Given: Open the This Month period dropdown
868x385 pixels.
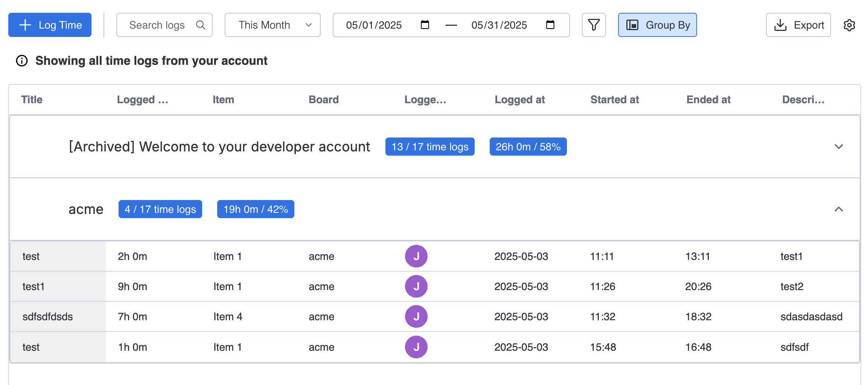Looking at the screenshot, I should click(273, 25).
